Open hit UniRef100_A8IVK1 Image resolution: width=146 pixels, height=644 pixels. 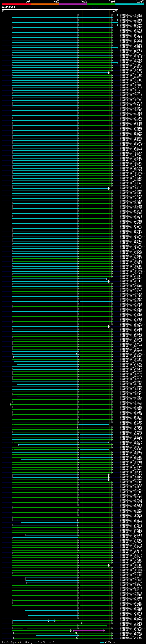131,15
